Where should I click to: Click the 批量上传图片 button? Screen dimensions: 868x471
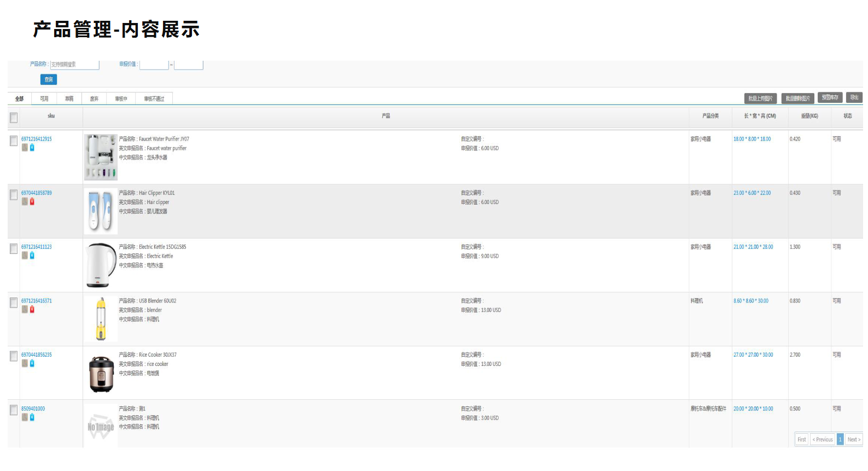[x=761, y=98]
